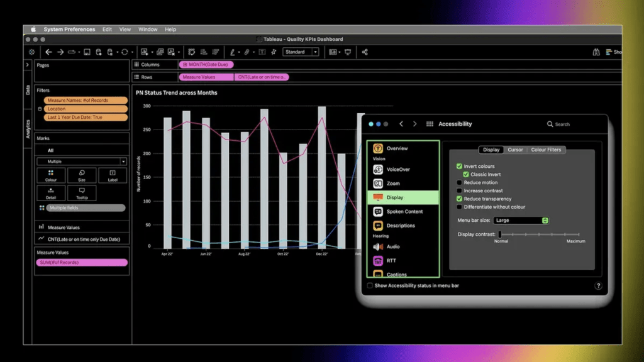
Task: Enable the Increase contrast checkbox
Action: [x=459, y=191]
